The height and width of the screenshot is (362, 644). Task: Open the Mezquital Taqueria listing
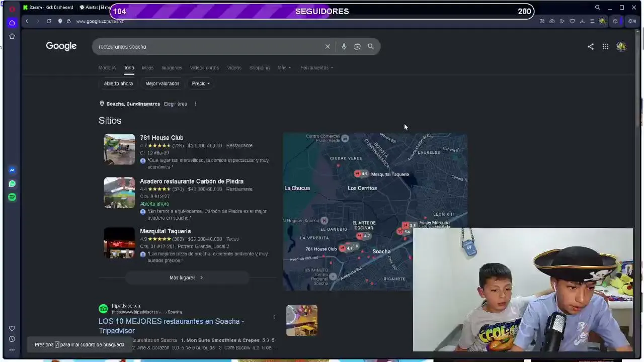click(x=165, y=231)
